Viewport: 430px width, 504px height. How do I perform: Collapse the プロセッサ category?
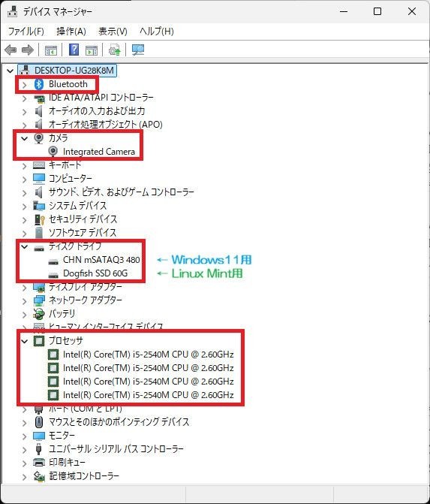(x=25, y=341)
